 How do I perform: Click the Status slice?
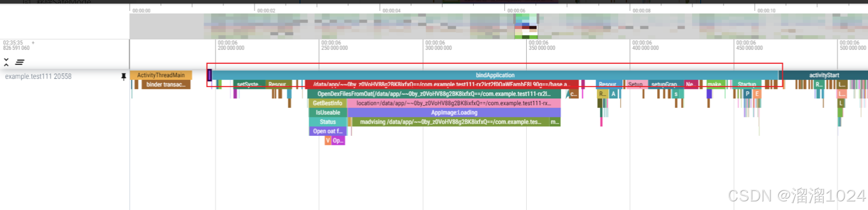328,122
